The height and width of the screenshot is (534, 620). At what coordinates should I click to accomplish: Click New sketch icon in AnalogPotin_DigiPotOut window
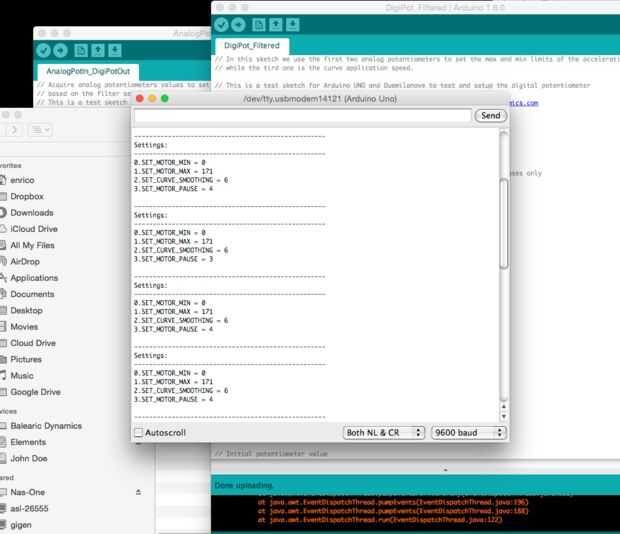[x=81, y=50]
